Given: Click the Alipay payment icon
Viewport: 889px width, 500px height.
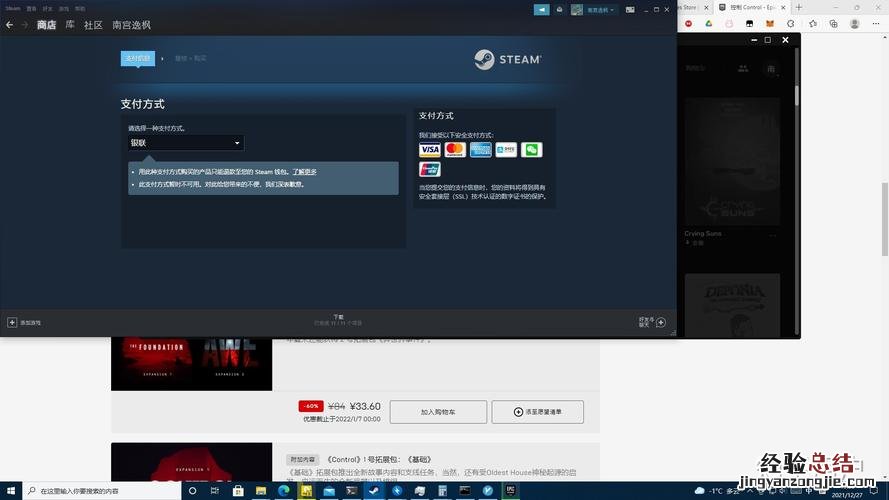Looking at the screenshot, I should click(507, 150).
